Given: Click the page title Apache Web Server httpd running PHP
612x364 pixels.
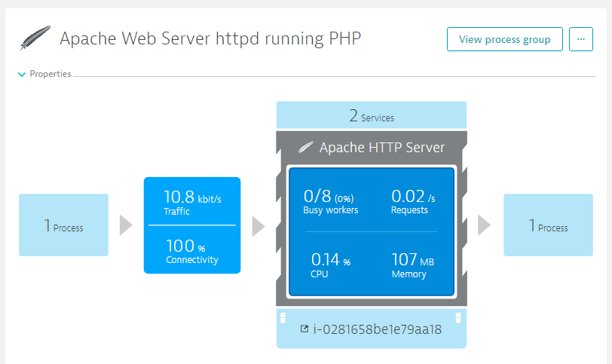Looking at the screenshot, I should (x=210, y=38).
